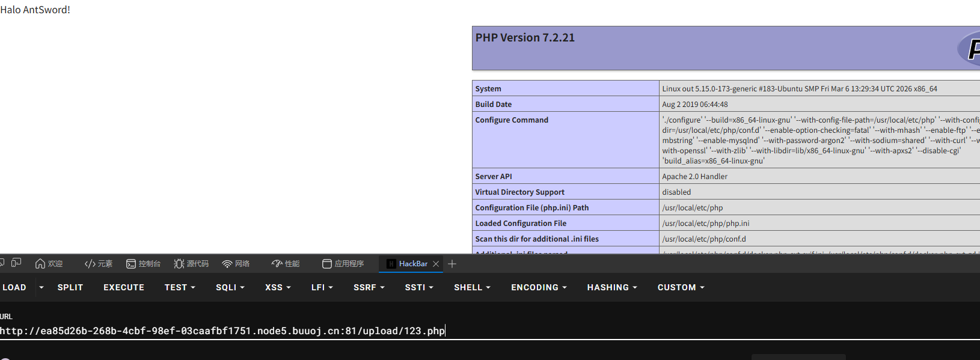Open the 网络 network tab

point(236,264)
